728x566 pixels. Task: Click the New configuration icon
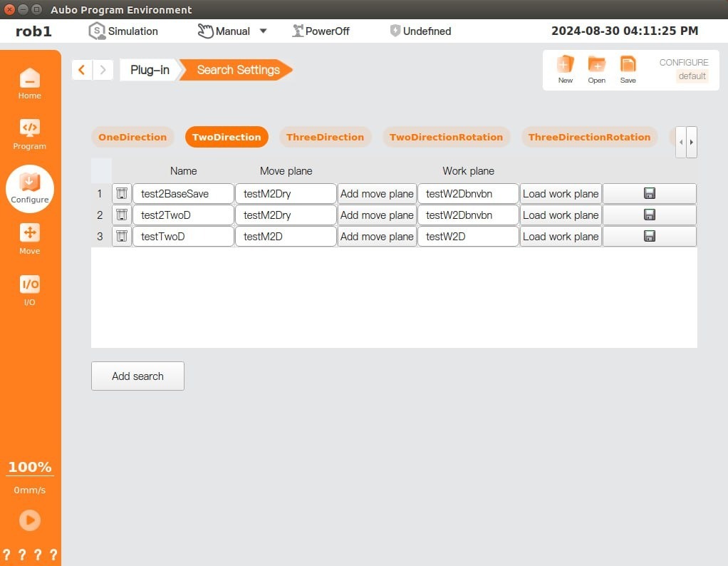(565, 70)
